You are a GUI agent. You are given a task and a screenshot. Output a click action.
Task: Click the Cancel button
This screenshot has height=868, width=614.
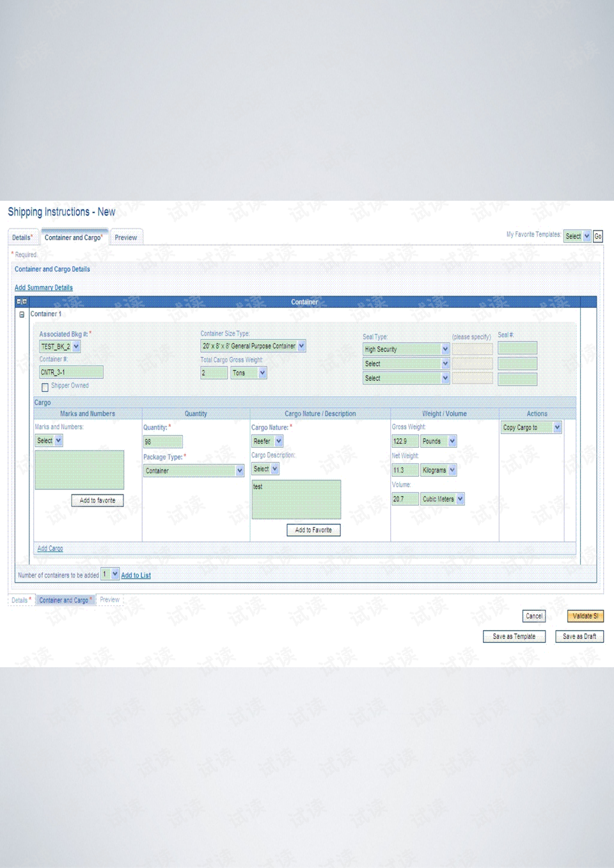point(533,616)
